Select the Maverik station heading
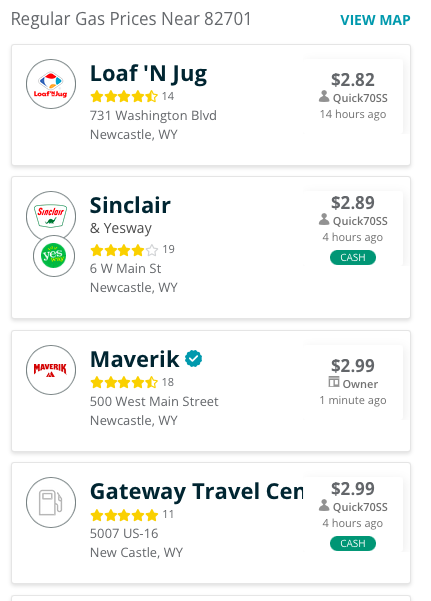431x601 pixels. pos(135,359)
